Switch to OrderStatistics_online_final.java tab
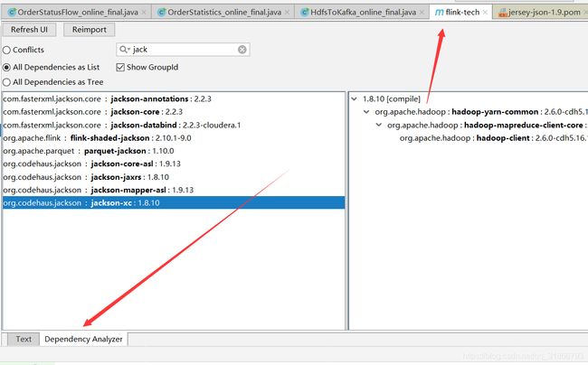Image resolution: width=588 pixels, height=365 pixels. tap(223, 13)
